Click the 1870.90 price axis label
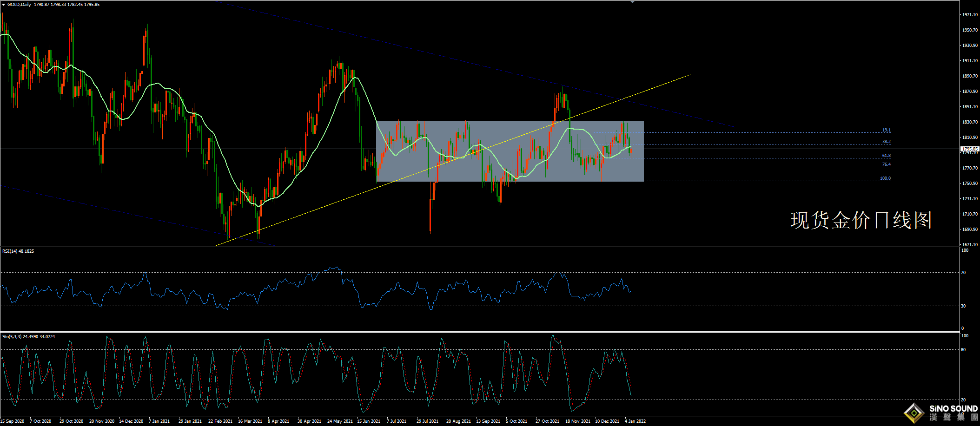Viewport: 980px width, 426px height. (970, 92)
